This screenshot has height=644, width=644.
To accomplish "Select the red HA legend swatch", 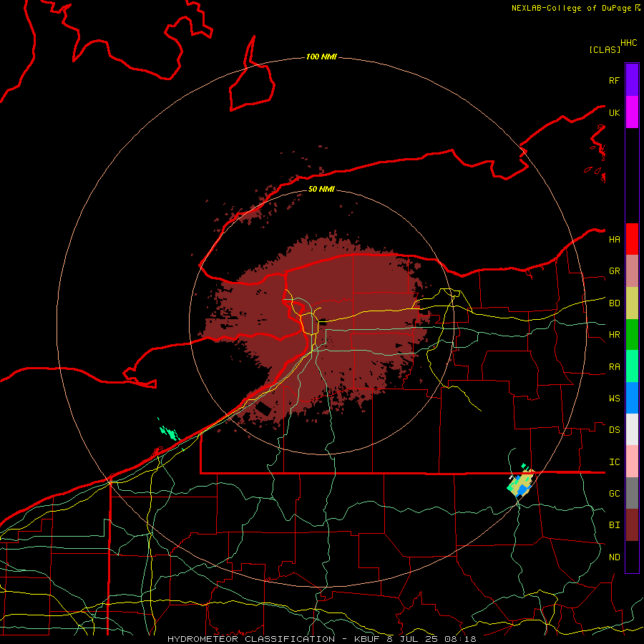I will (x=632, y=239).
